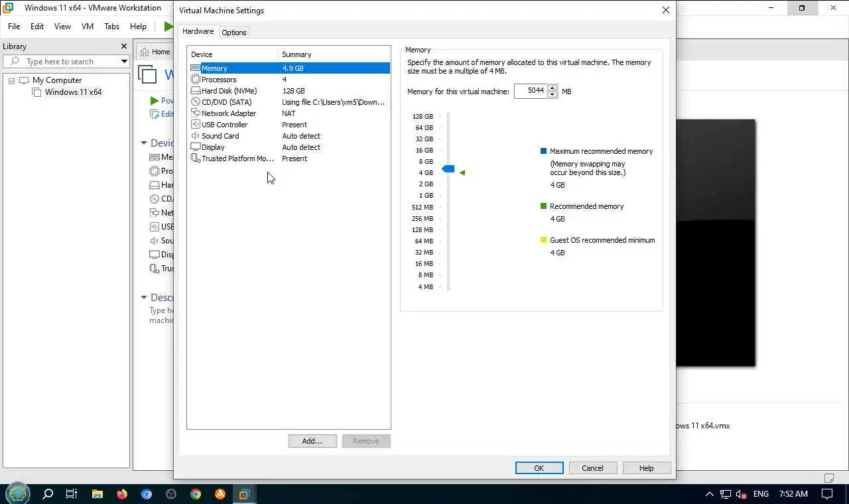849x504 pixels.
Task: Open the VM menu
Action: click(88, 27)
